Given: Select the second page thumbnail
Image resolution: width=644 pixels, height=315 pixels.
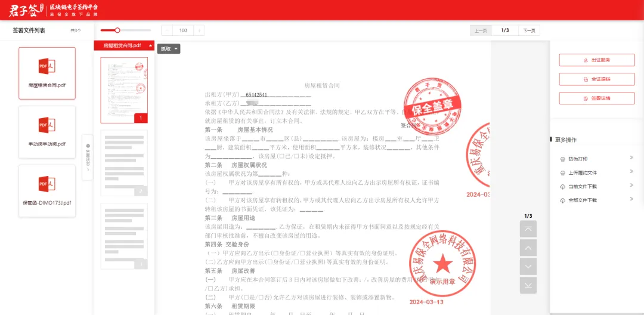Looking at the screenshot, I should (124, 163).
